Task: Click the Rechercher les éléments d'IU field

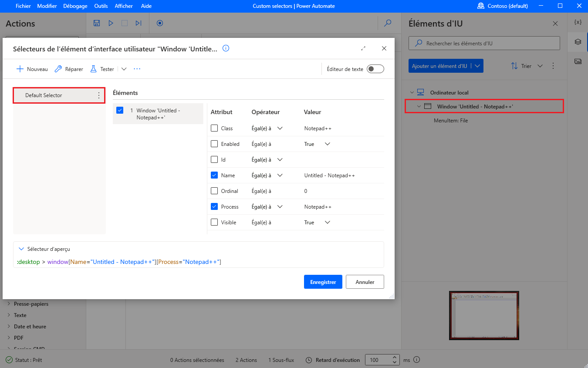Action: pos(484,43)
